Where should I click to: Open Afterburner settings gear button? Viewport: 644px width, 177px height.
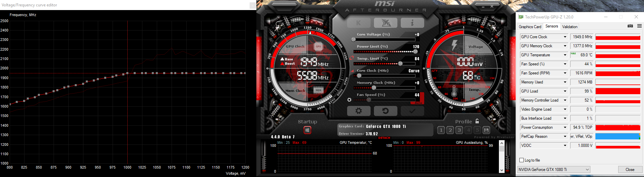(x=359, y=111)
